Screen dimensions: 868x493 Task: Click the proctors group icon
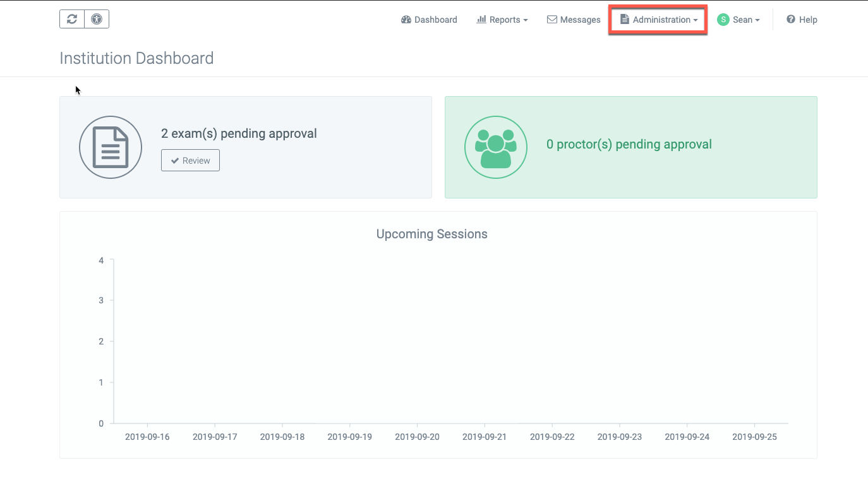tap(496, 147)
